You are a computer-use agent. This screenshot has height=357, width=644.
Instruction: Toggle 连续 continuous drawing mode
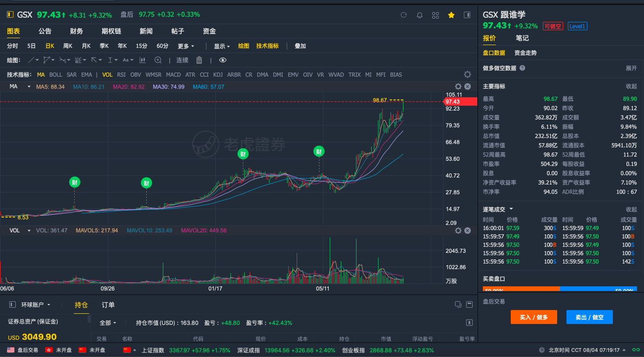click(182, 60)
